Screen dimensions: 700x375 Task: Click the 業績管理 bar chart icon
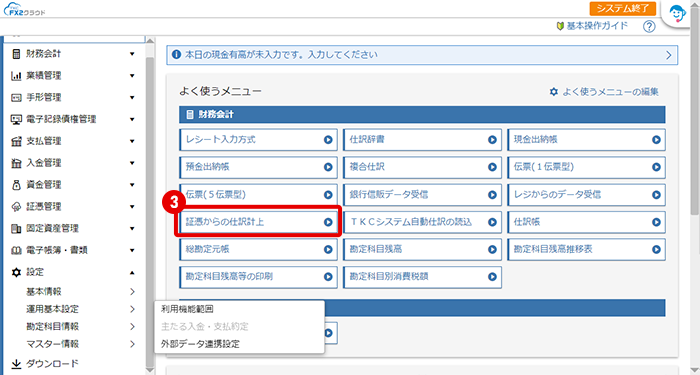pyautogui.click(x=16, y=76)
